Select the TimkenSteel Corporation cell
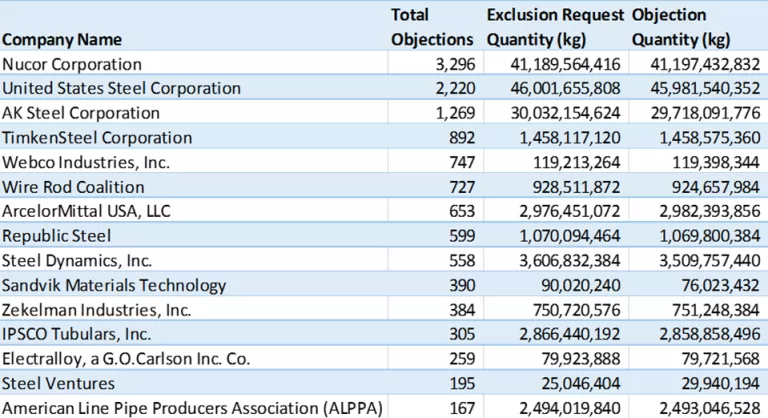Screen dimensions: 768x418 pos(97,137)
